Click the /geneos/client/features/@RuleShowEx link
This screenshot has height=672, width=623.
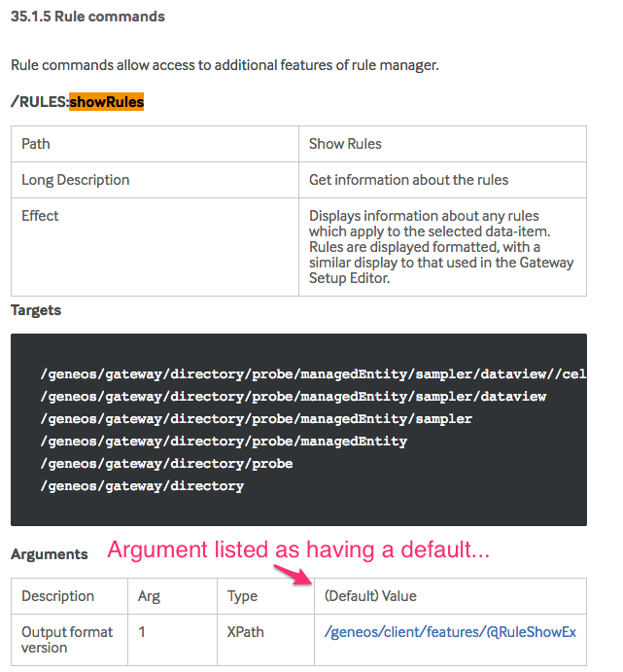450,632
